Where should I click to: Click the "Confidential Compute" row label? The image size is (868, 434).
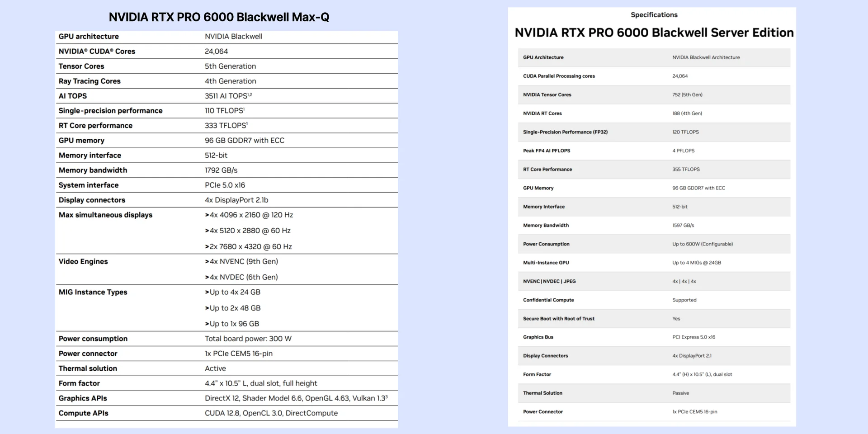(x=548, y=300)
